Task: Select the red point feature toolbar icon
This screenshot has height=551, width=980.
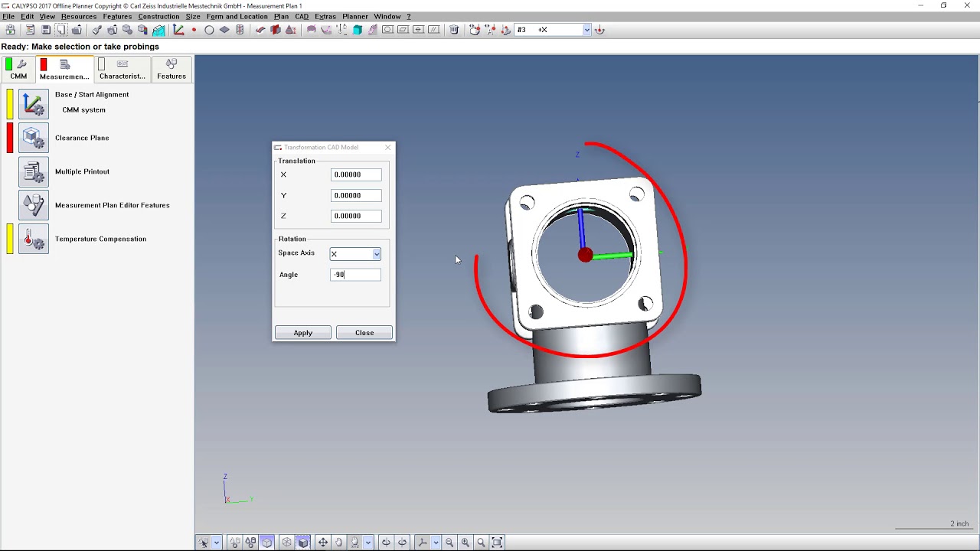Action: point(194,30)
